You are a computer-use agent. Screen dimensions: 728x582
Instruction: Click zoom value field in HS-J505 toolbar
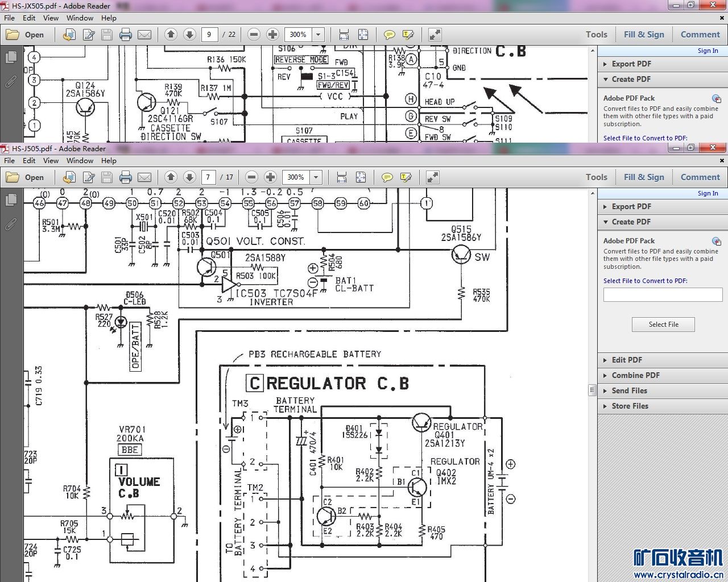click(296, 177)
